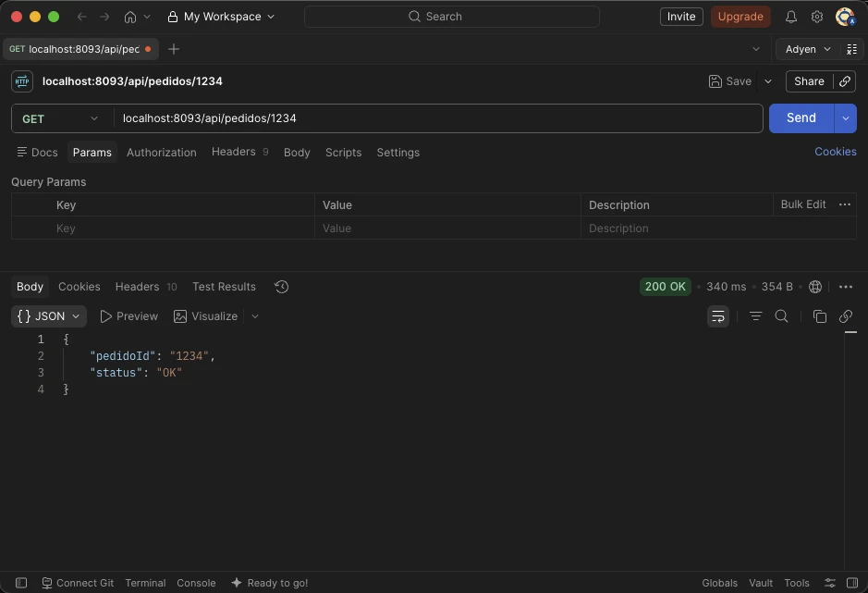The height and width of the screenshot is (593, 868).
Task: Open the Home icon
Action: [130, 17]
